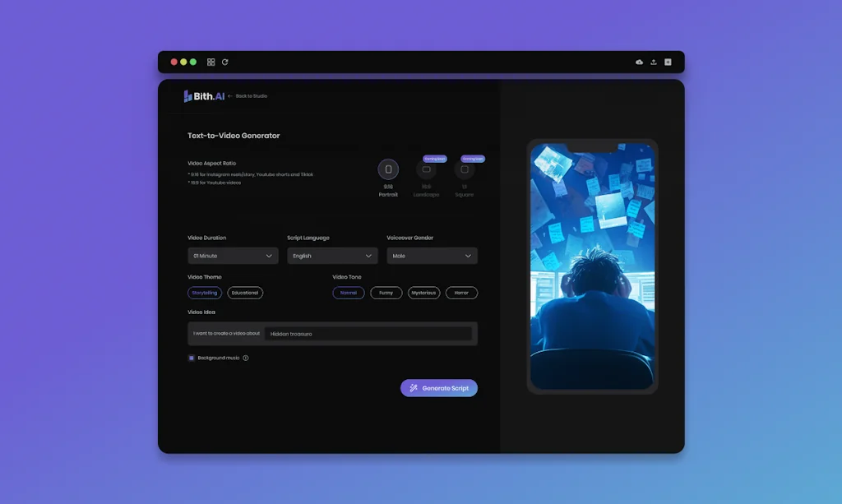
Task: Select the Educational video theme
Action: click(244, 293)
